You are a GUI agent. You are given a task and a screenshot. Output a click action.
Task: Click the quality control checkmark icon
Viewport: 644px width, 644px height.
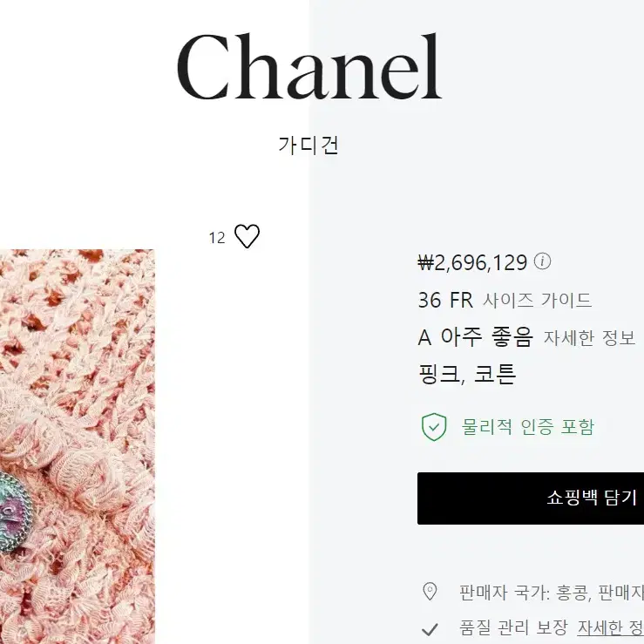pyautogui.click(x=430, y=629)
